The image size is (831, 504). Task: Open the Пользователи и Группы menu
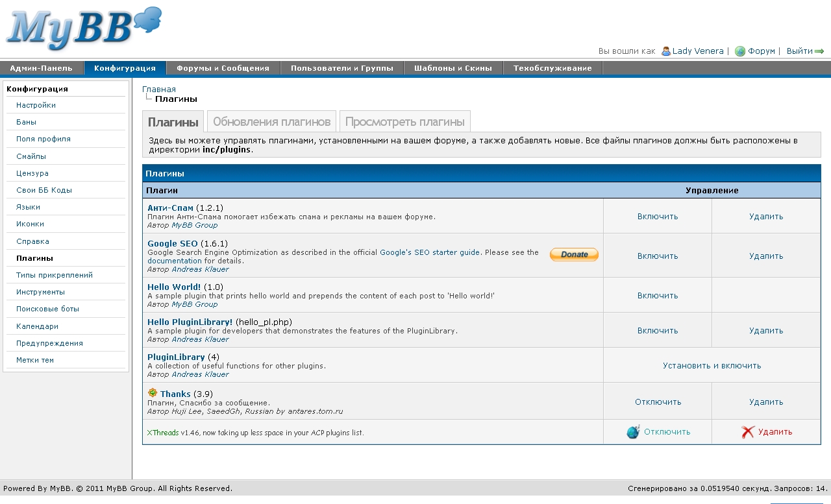pyautogui.click(x=341, y=68)
